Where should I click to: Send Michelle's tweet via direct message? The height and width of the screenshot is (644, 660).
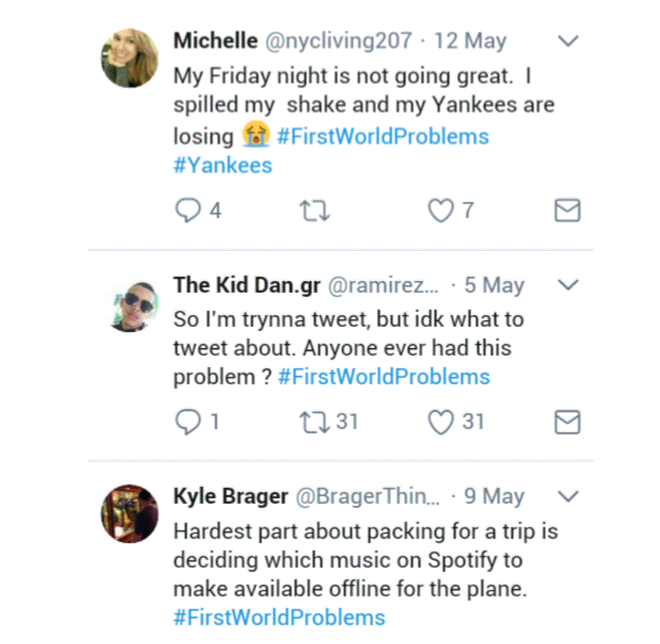pos(567,211)
